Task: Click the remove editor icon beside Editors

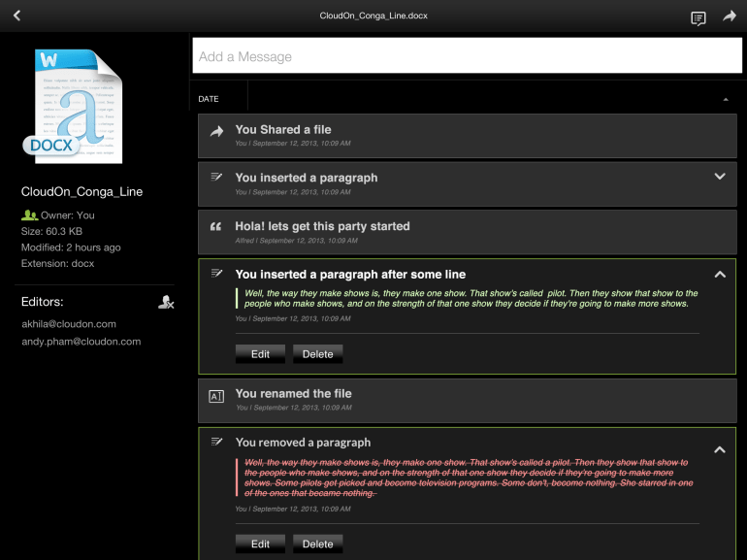Action: click(166, 302)
